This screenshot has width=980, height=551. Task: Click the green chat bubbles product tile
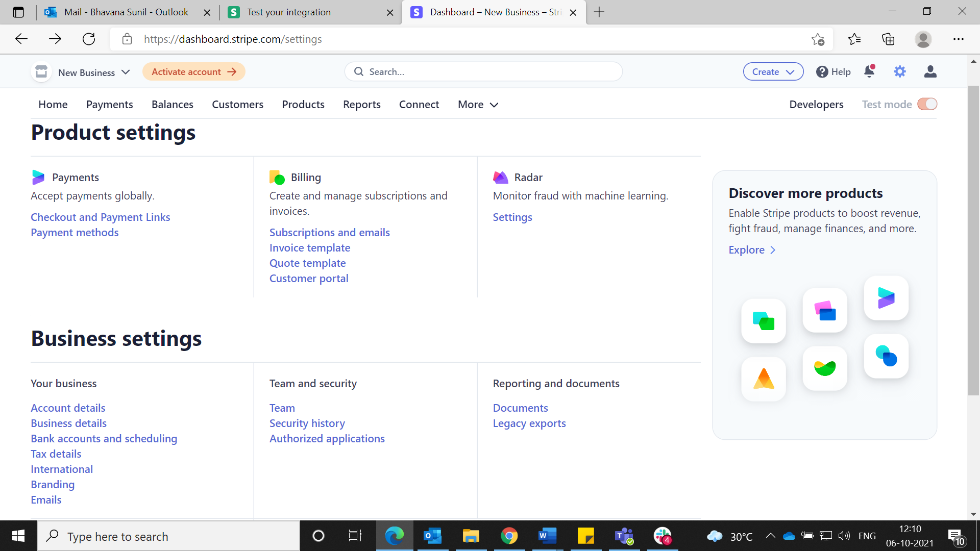pyautogui.click(x=764, y=321)
